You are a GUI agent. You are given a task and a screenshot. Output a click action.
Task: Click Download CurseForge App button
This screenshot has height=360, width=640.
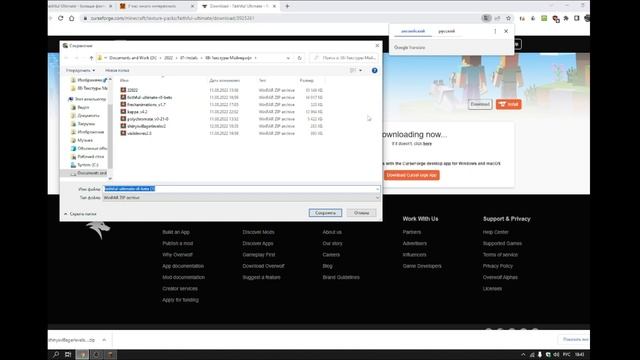411,175
